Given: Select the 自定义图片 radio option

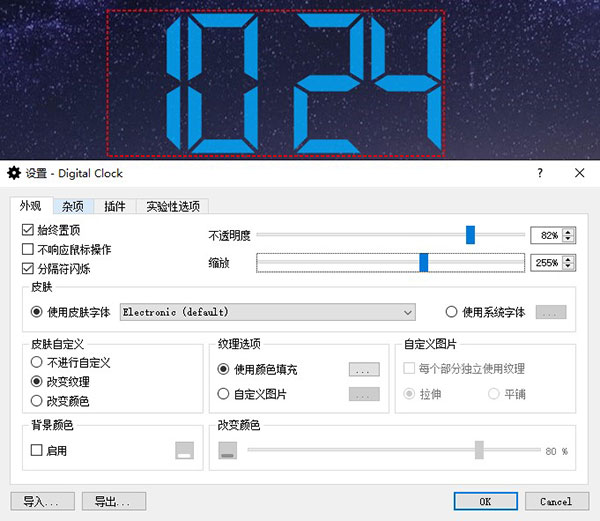Looking at the screenshot, I should click(x=223, y=394).
